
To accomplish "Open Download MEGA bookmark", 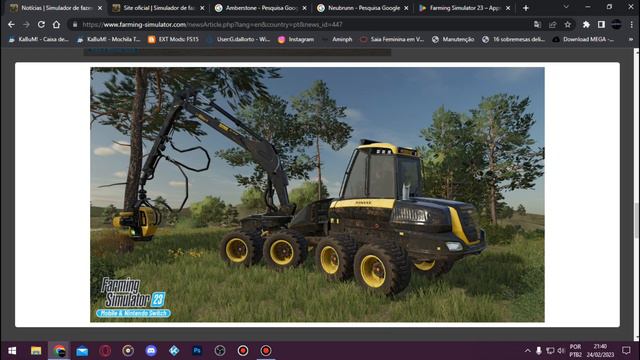I will (583, 39).
